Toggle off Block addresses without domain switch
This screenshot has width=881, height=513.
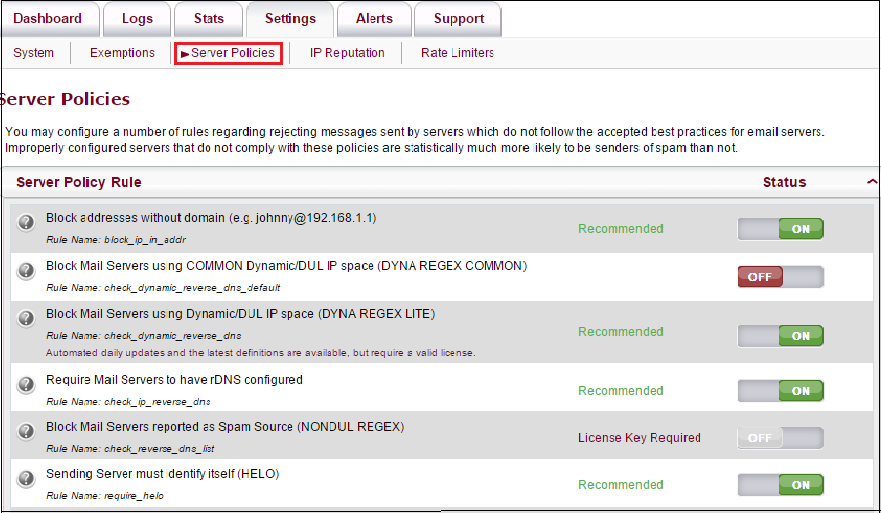tap(780, 229)
